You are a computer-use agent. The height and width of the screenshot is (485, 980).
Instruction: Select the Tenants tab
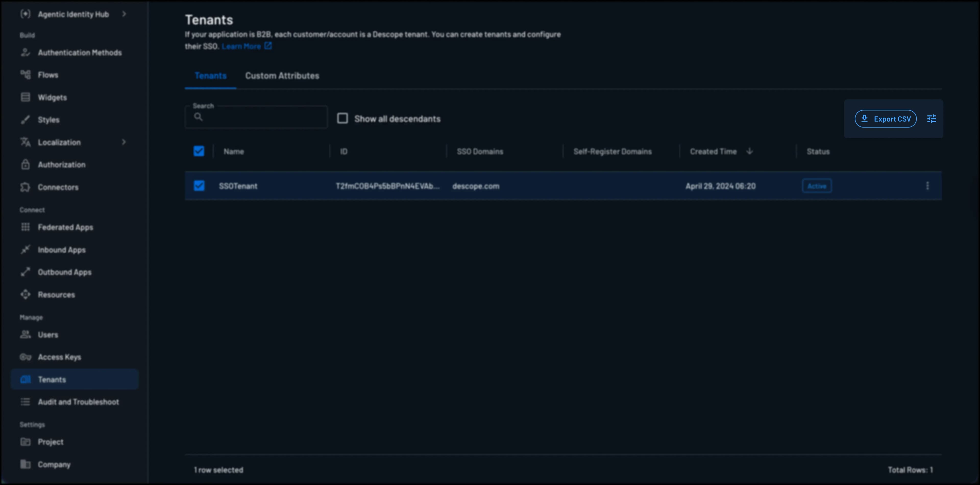[211, 75]
